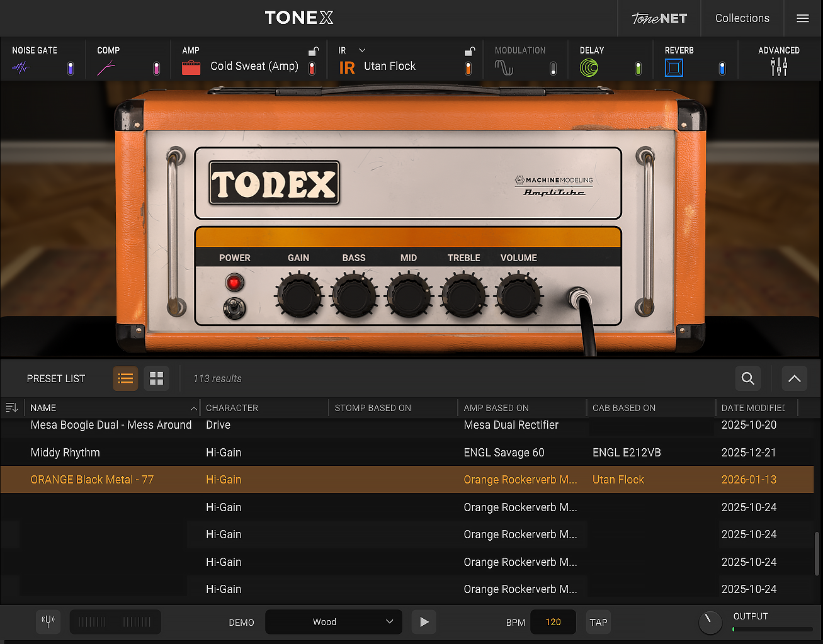The height and width of the screenshot is (644, 823).
Task: Click the 2025-12-21 date cell
Action: (x=749, y=453)
